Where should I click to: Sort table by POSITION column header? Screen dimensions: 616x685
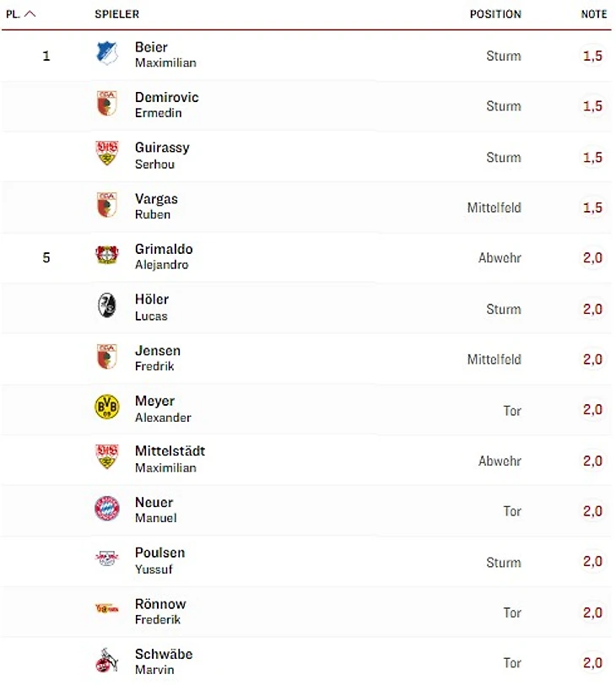click(495, 14)
